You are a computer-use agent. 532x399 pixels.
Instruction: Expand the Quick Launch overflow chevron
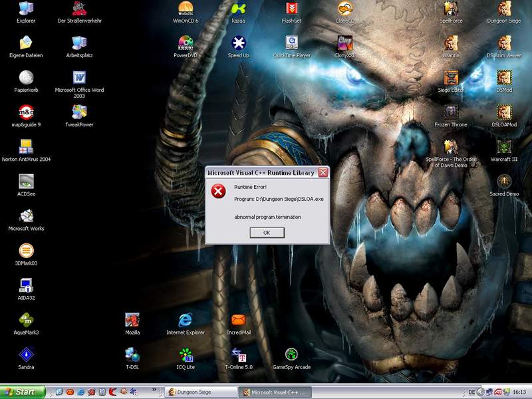pyautogui.click(x=155, y=390)
